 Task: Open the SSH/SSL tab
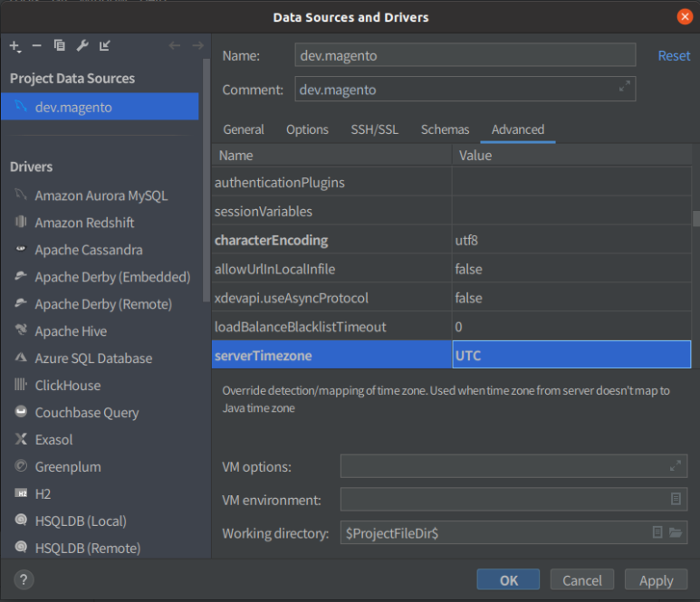tap(375, 129)
